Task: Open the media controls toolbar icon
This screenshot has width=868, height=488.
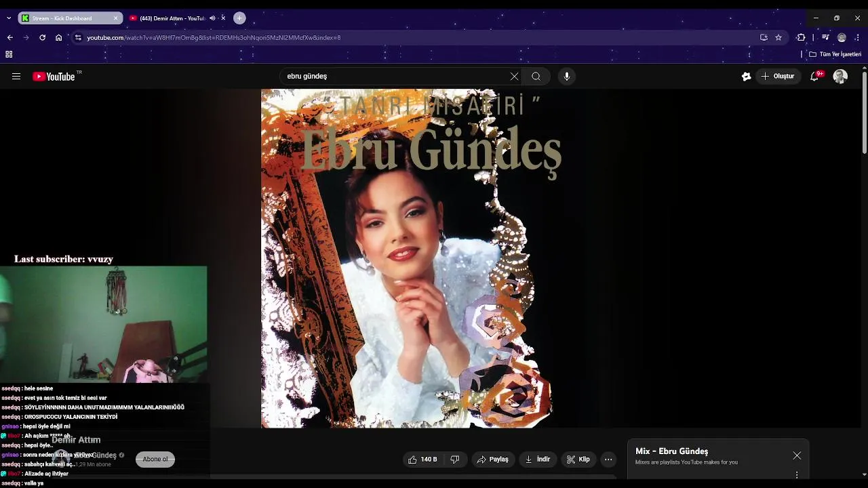Action: coord(825,38)
